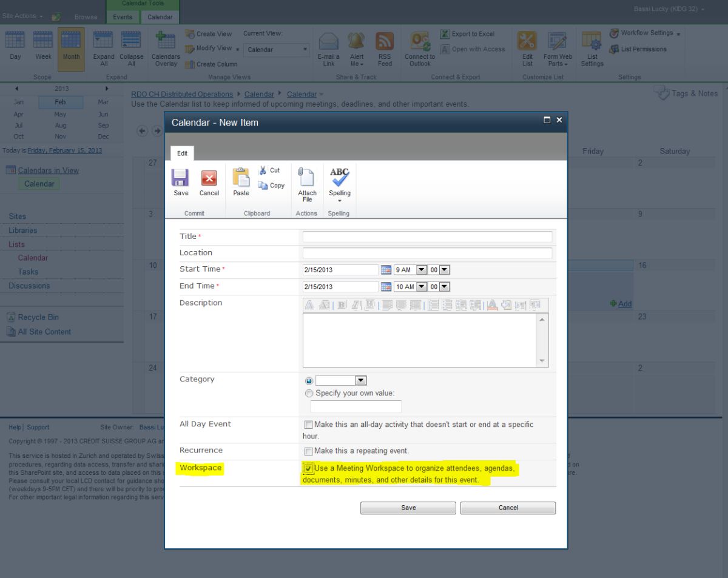Pick font color in Description toolbar
Viewport: 728px width, 578px height.
pos(492,305)
